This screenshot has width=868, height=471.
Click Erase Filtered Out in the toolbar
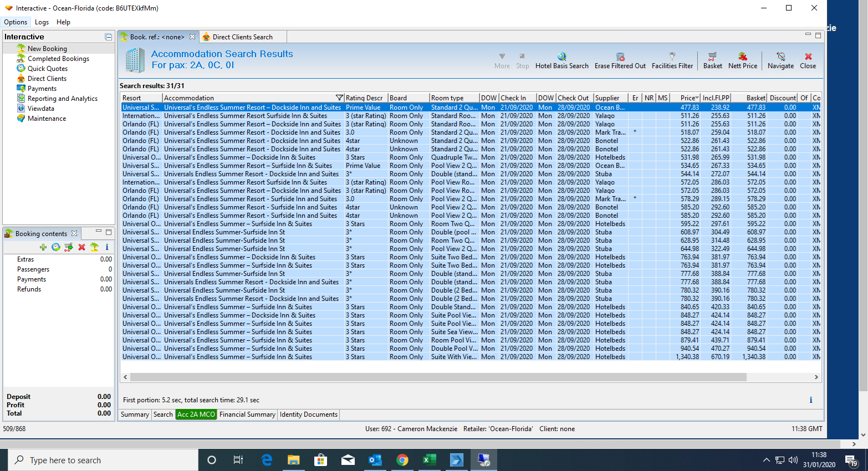click(x=620, y=61)
